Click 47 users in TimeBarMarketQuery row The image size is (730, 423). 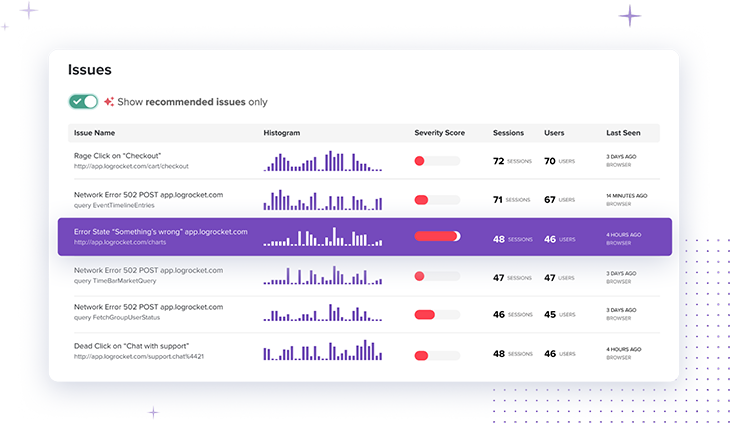pos(559,278)
